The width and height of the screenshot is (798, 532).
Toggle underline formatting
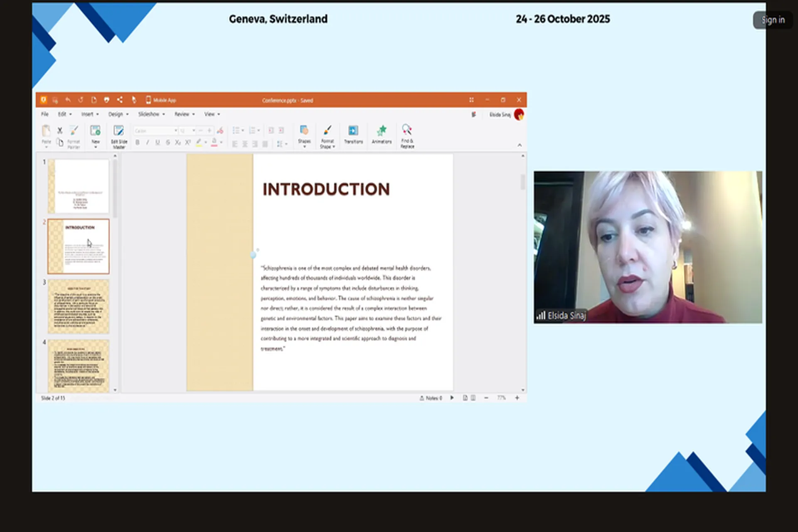coord(158,143)
